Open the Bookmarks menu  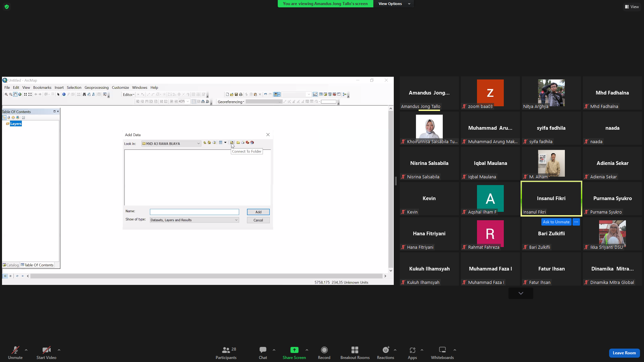(x=42, y=87)
